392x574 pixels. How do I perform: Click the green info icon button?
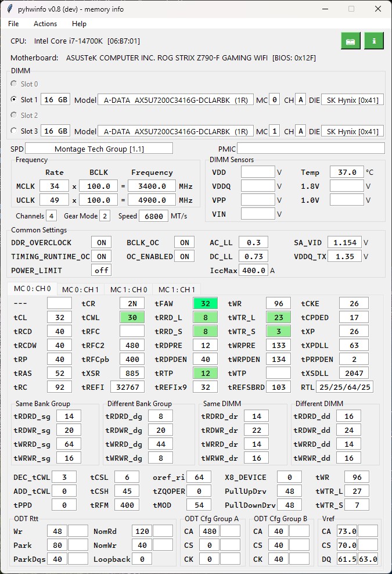tap(373, 41)
